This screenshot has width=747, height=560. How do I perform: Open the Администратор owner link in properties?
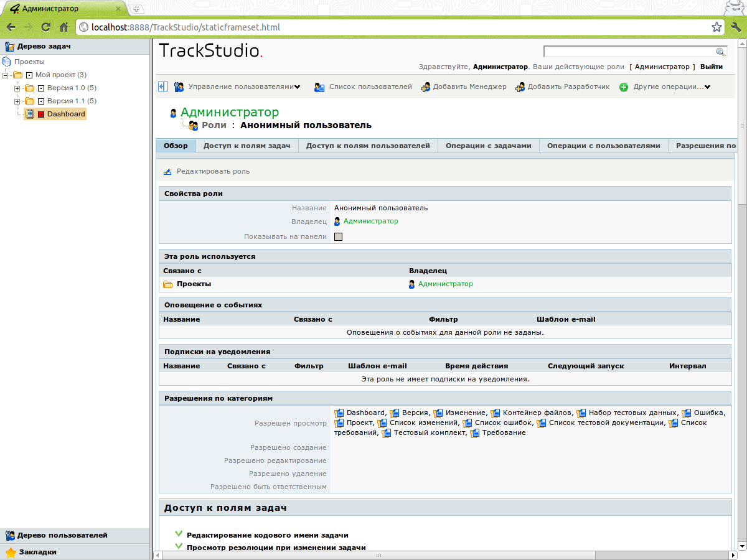coord(371,221)
